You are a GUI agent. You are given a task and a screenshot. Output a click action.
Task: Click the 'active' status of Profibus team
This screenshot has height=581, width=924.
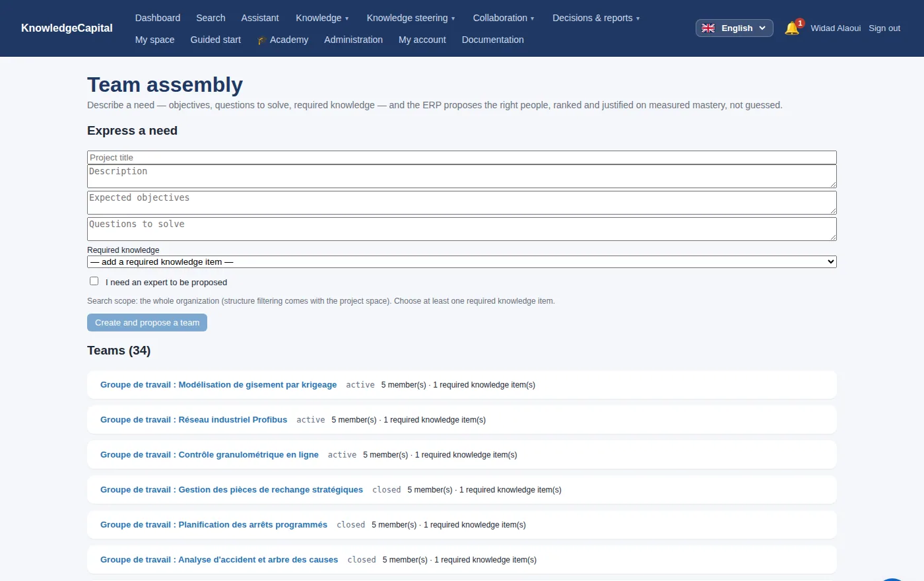pos(311,420)
